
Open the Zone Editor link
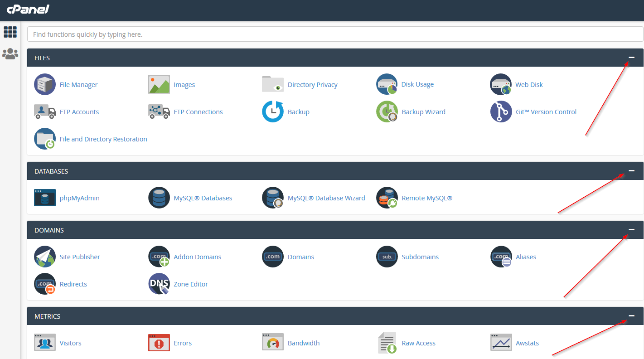coord(191,284)
